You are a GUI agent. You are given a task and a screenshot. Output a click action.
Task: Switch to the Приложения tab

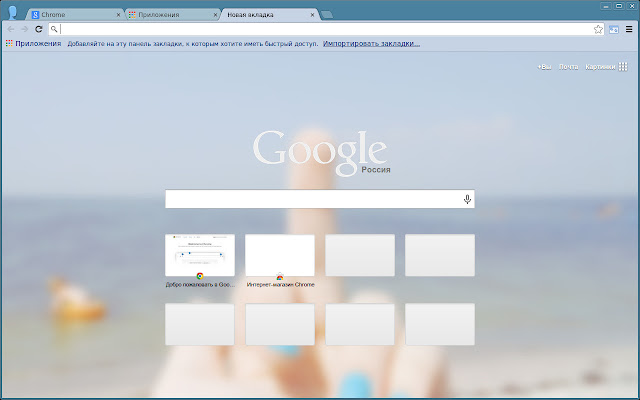point(173,15)
